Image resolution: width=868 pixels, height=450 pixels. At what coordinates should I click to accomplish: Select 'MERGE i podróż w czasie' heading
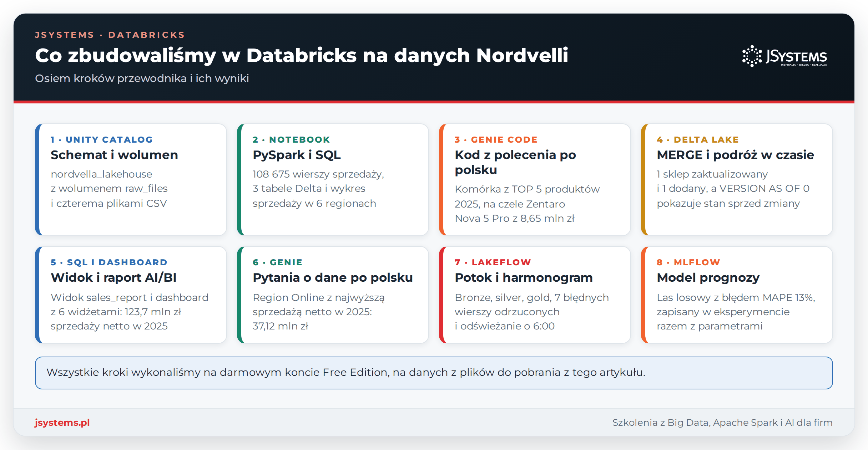tap(735, 155)
